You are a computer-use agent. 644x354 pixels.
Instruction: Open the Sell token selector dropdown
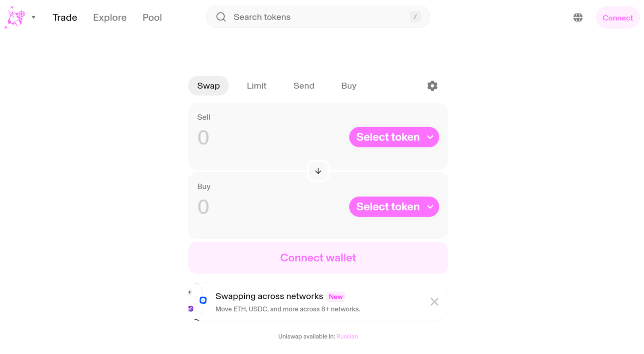point(394,137)
